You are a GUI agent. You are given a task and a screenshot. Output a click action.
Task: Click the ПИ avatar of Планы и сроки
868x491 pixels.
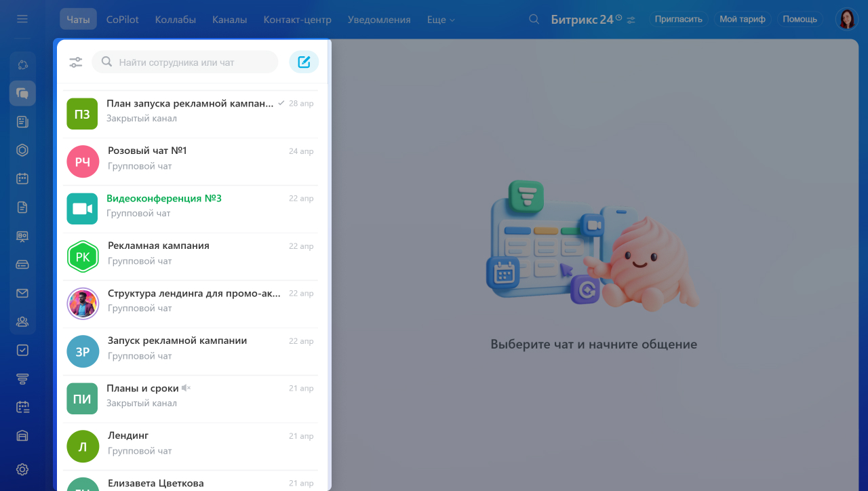(83, 399)
